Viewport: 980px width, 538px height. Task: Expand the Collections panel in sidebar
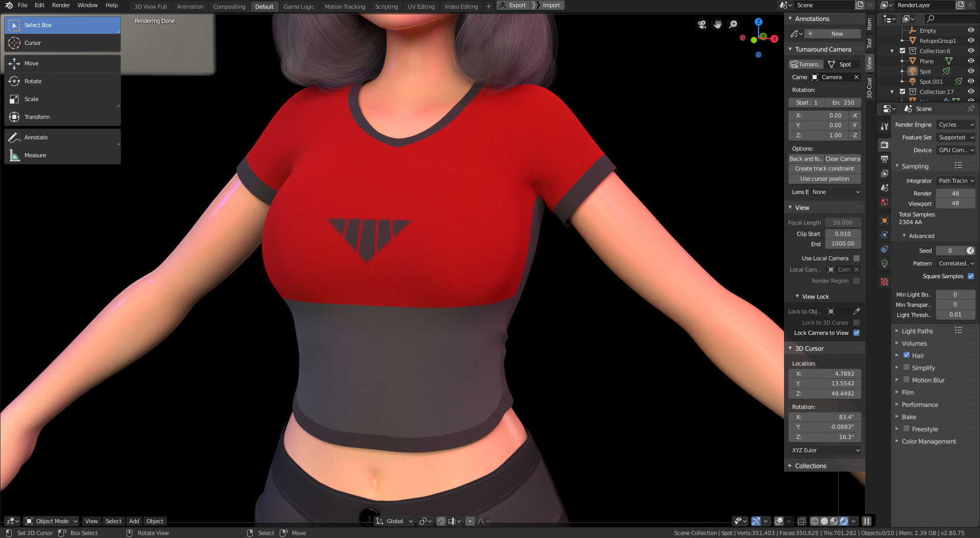point(810,466)
